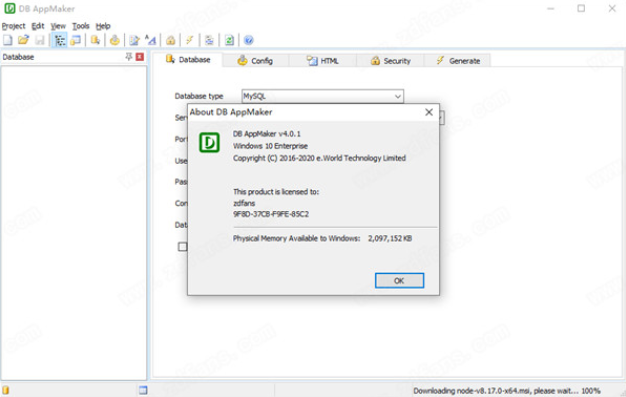Create a new project with the blank page icon
Image resolution: width=626 pixels, height=397 pixels.
[x=8, y=40]
